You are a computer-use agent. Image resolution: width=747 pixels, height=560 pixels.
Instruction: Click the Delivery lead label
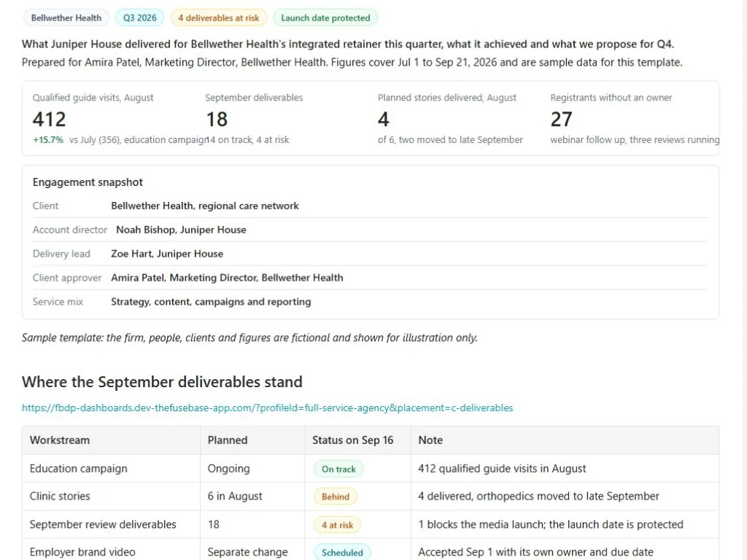click(x=61, y=254)
